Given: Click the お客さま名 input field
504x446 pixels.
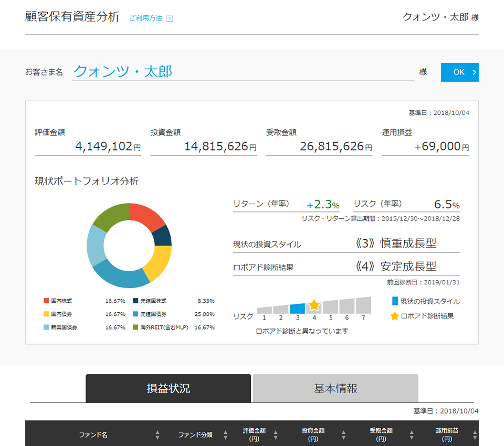Looking at the screenshot, I should (243, 72).
